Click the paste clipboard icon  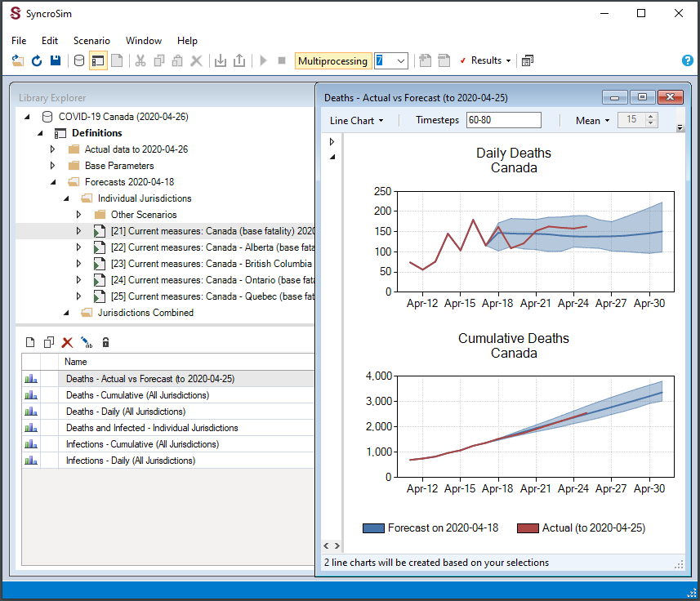[178, 60]
